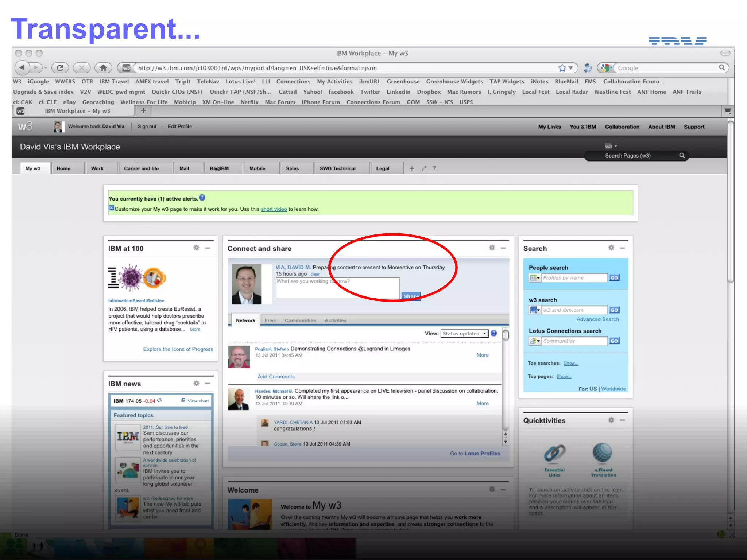The height and width of the screenshot is (560, 747).
Task: Minimize the Search widget with minus icon
Action: (x=623, y=248)
